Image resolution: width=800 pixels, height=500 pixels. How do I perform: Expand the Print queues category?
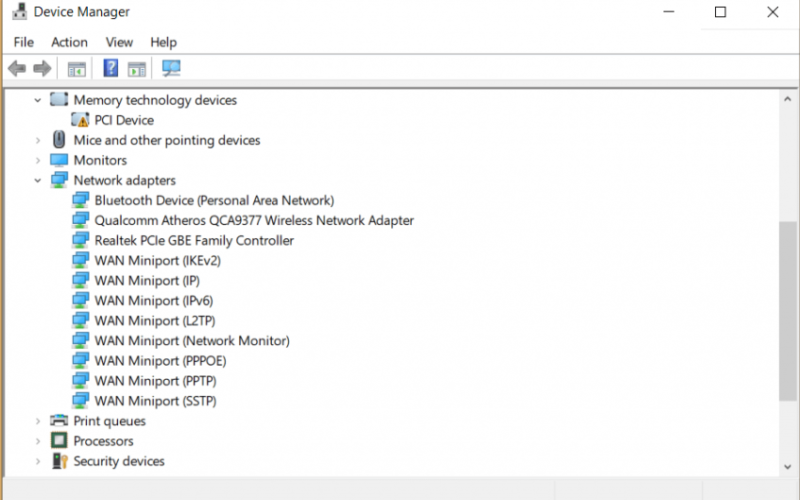point(38,421)
